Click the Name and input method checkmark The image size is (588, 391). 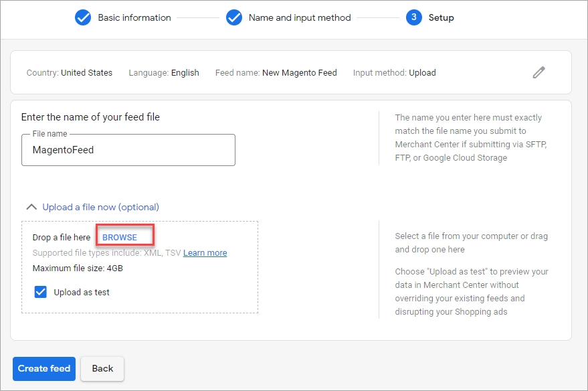pyautogui.click(x=234, y=17)
